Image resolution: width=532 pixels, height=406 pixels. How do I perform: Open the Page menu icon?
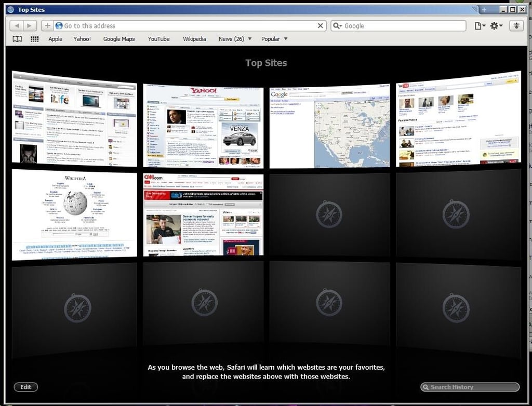point(480,26)
